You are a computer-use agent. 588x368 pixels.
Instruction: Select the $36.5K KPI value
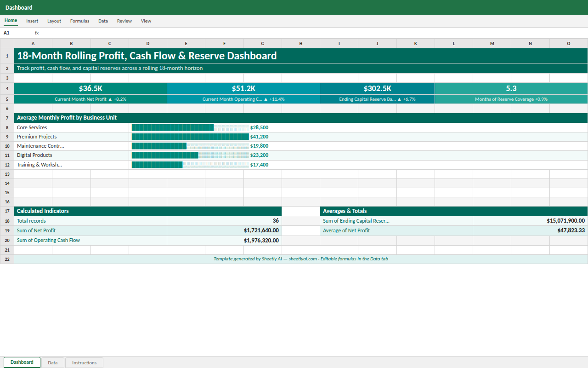[x=90, y=88]
